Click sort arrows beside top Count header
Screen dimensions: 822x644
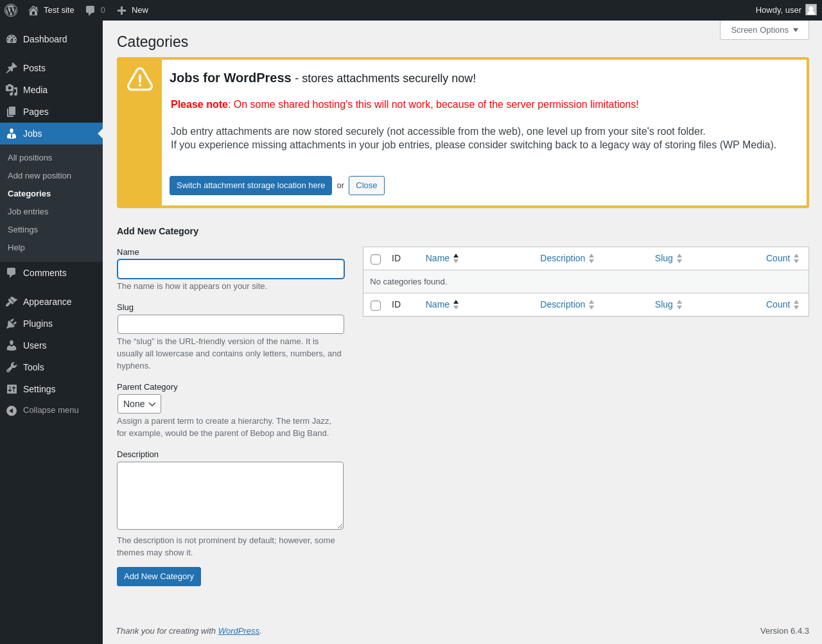coord(796,258)
